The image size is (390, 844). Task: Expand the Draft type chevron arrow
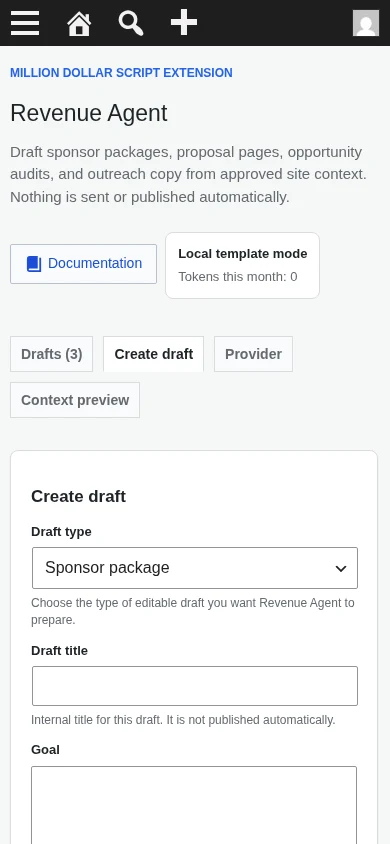[x=341, y=568]
